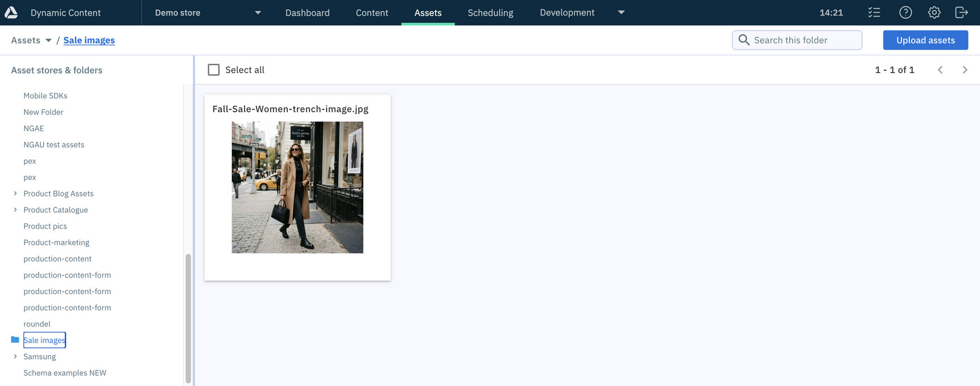The image size is (980, 386).
Task: Select the Product pics folder
Action: [x=45, y=226]
